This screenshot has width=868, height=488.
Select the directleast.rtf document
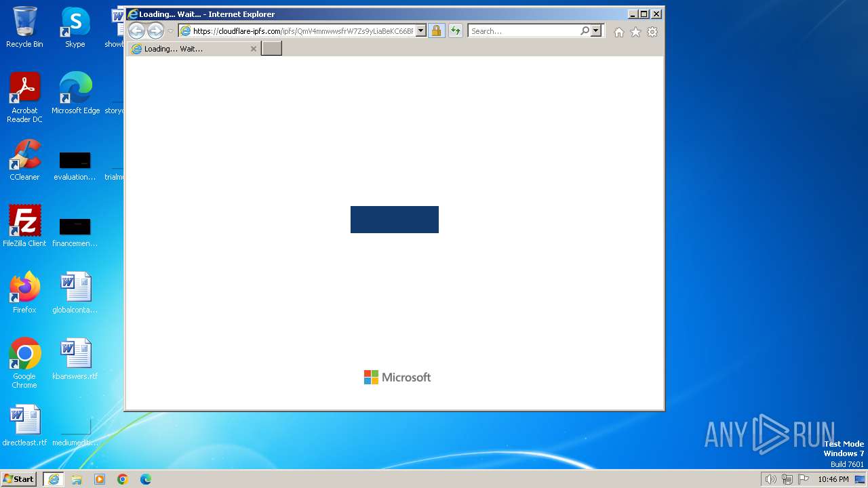24,426
